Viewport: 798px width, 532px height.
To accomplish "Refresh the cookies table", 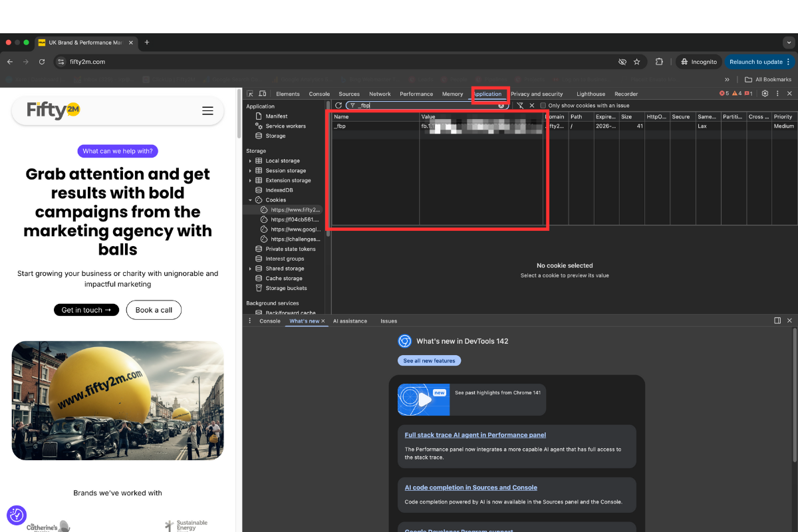I will tap(338, 105).
